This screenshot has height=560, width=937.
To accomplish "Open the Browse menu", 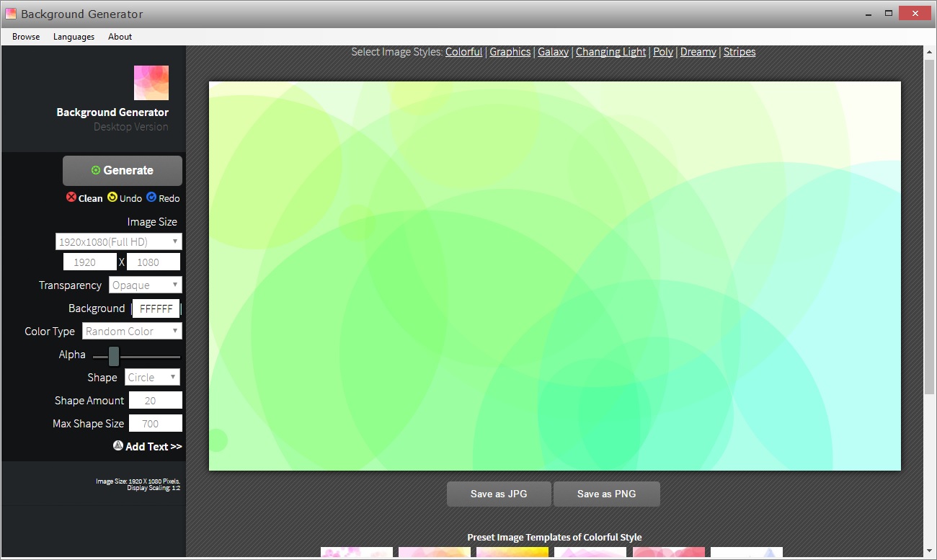I will pyautogui.click(x=26, y=37).
